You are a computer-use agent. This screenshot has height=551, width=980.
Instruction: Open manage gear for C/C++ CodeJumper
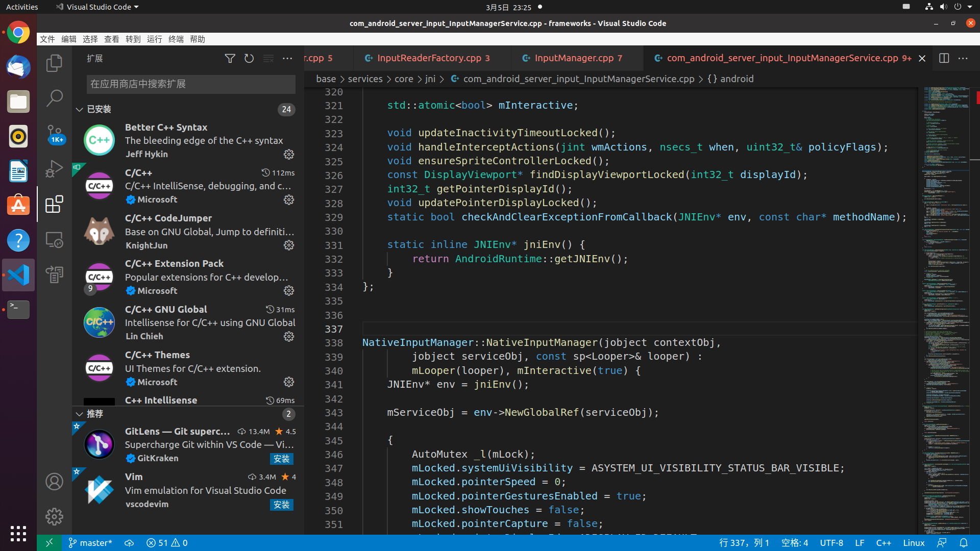289,245
